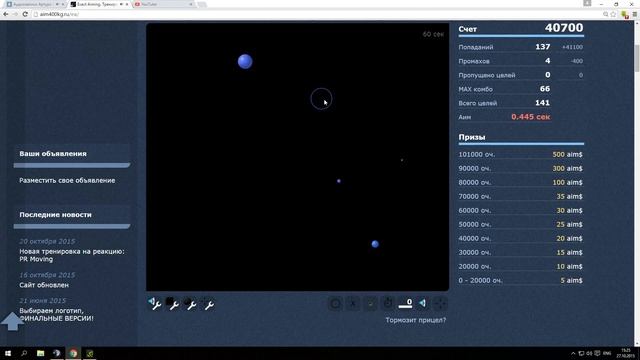
Task: Open File Explorer from taskbar
Action: point(40,353)
